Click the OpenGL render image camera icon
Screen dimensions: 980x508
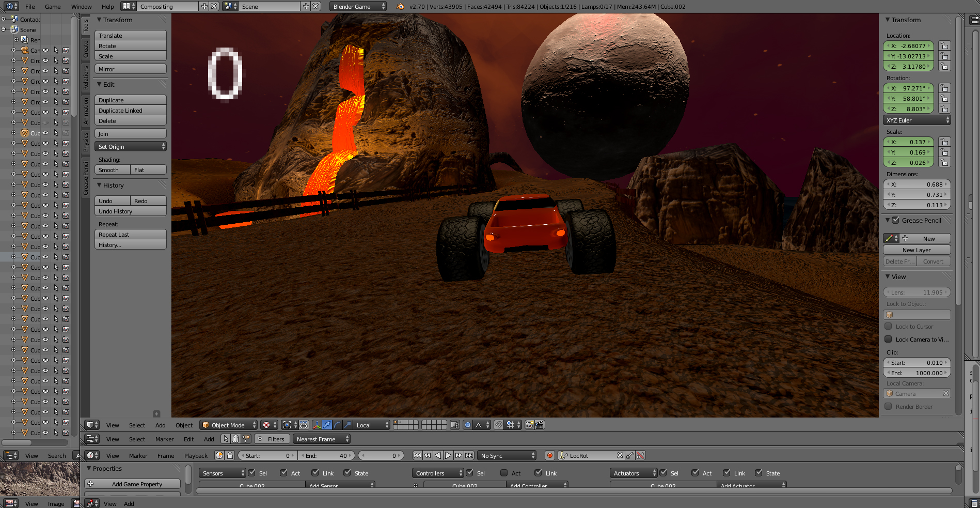pos(529,425)
